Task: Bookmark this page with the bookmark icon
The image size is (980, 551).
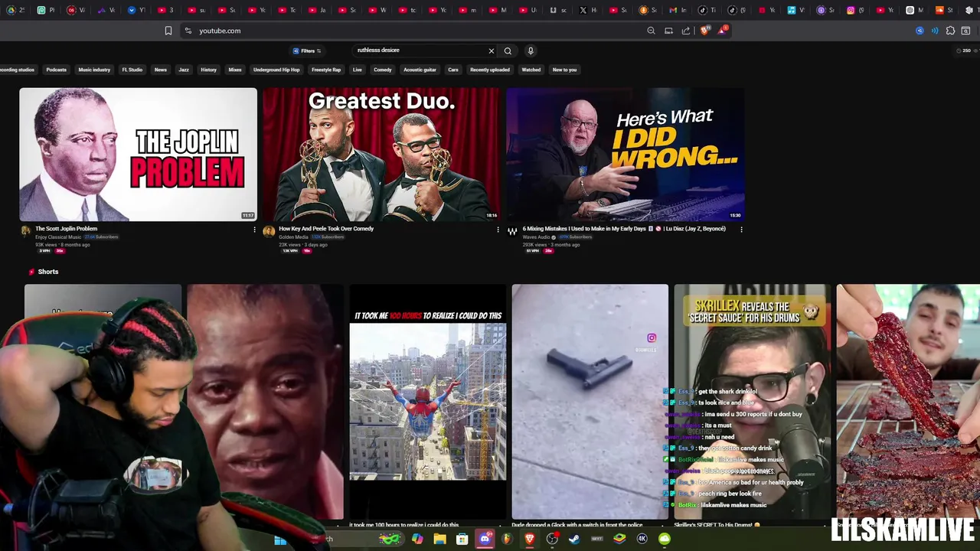Action: [x=168, y=31]
